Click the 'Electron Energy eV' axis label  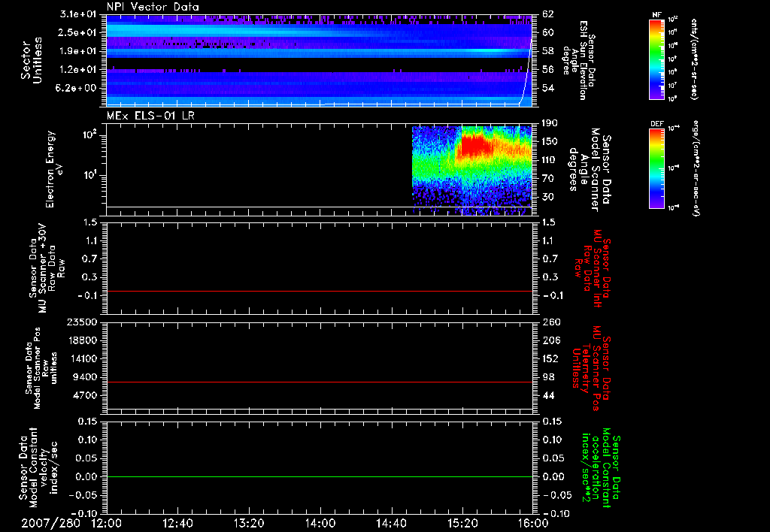pos(54,169)
